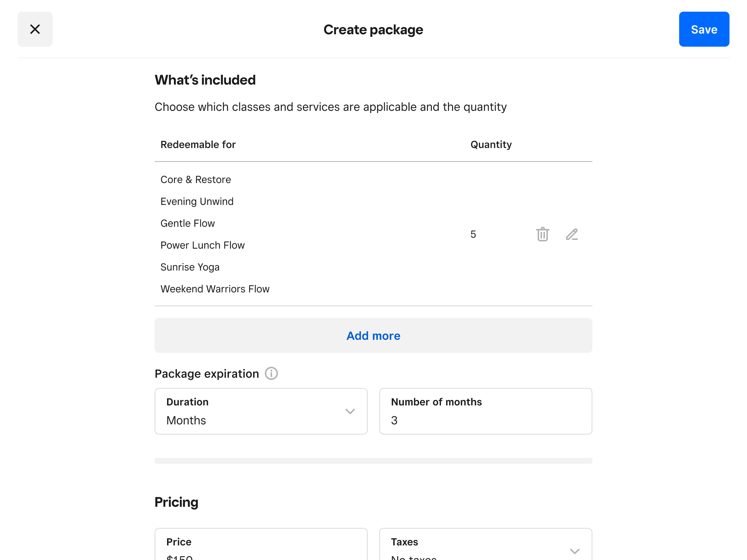This screenshot has height=560, width=747.
Task: Click Weekend Warriors Flow entry
Action: [215, 289]
